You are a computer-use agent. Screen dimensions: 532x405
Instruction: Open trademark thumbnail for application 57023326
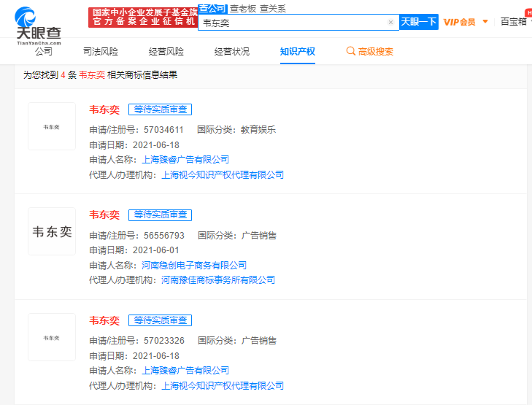[52, 337]
